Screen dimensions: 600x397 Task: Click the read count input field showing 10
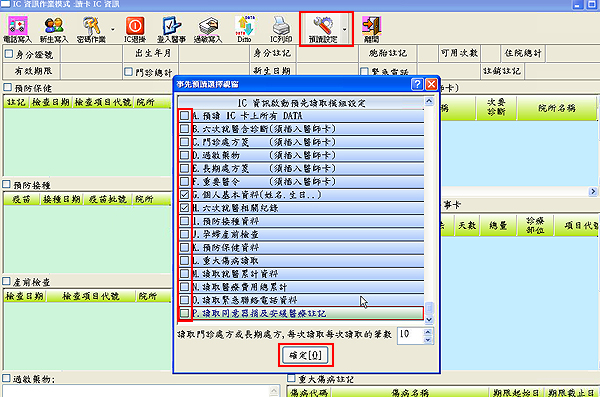point(411,336)
